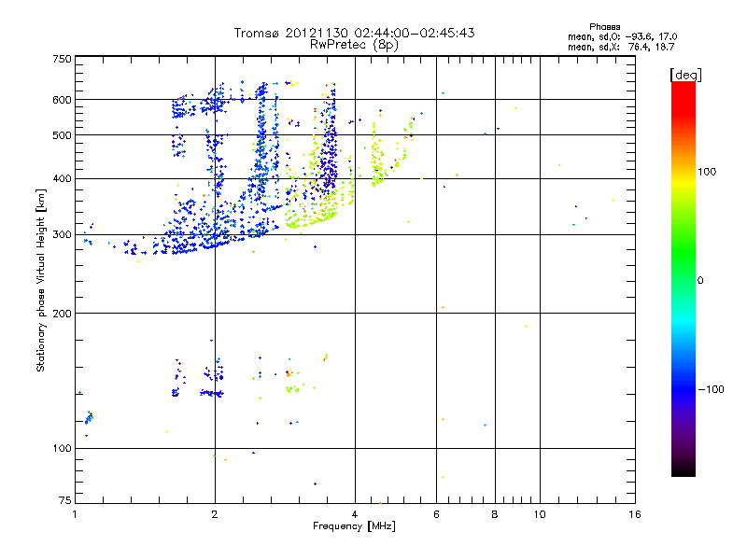Select the subtitle 'RwPretec (8p)'
Viewport: 747px width, 560px height.
[354, 45]
